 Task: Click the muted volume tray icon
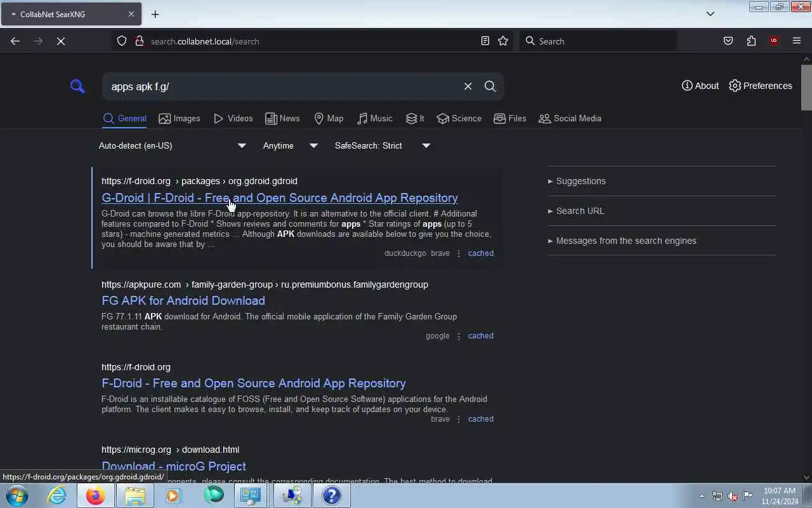pyautogui.click(x=733, y=496)
